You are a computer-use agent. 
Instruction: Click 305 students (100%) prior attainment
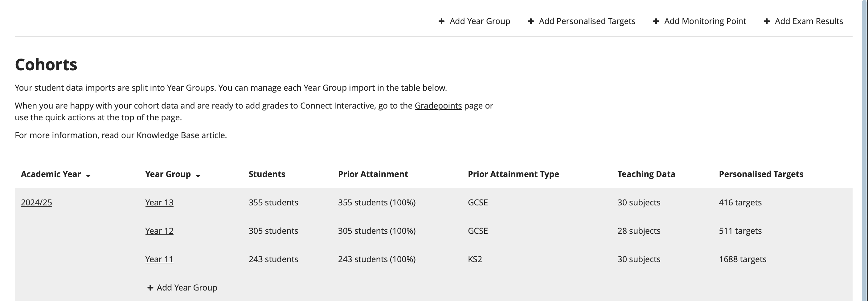(377, 231)
